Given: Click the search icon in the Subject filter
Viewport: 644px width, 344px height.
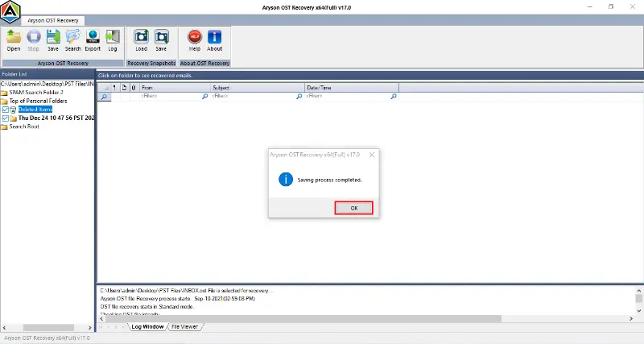Looking at the screenshot, I should pyautogui.click(x=299, y=96).
